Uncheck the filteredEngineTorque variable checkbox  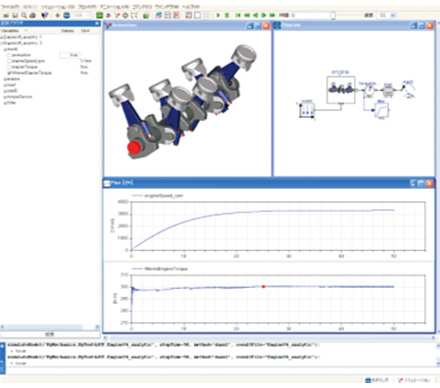(10, 73)
